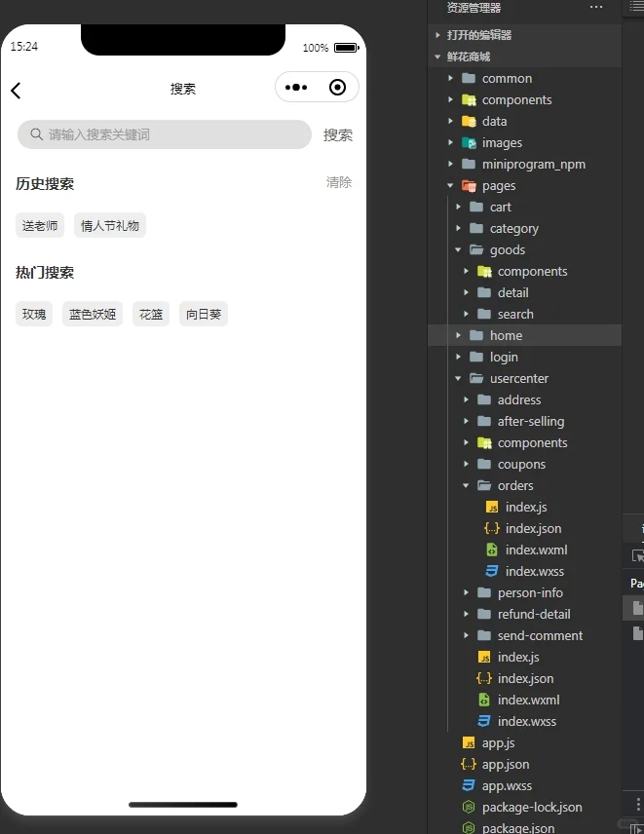Select the 玫瑰 hot search tag
The image size is (644, 834).
click(x=34, y=315)
